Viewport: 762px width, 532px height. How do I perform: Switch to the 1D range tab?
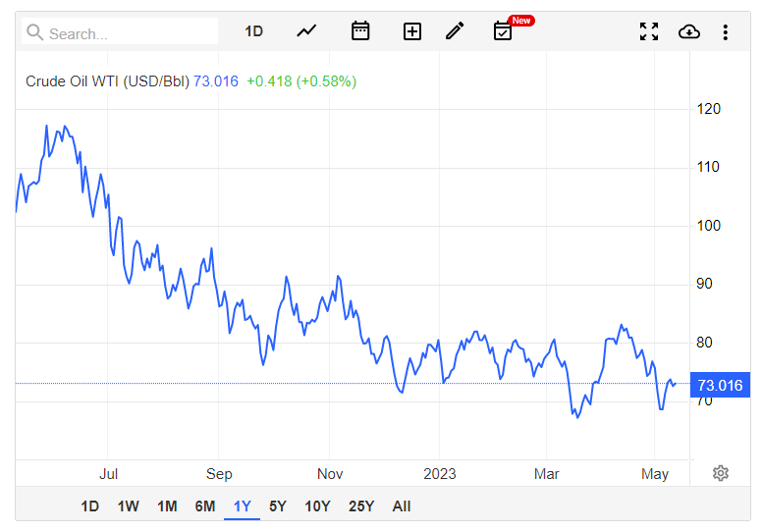pos(90,506)
